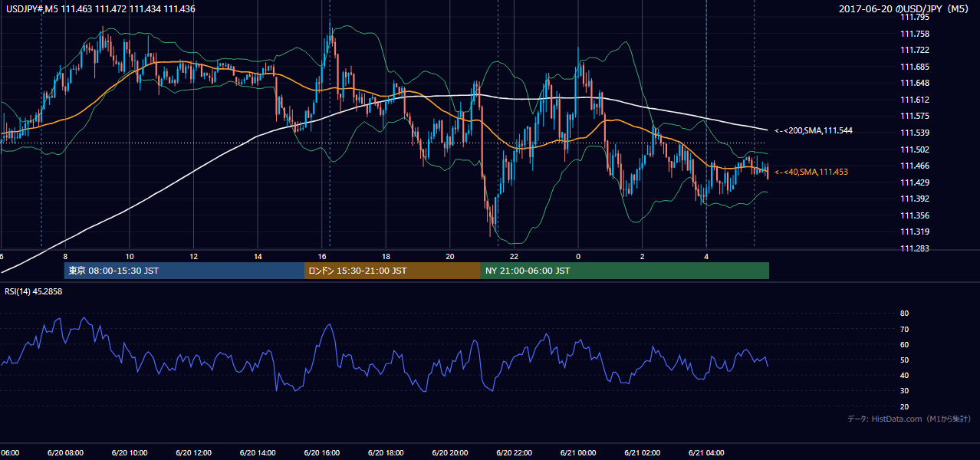Click price axis value 111.612
Screen dimensions: 980x460
click(x=914, y=100)
